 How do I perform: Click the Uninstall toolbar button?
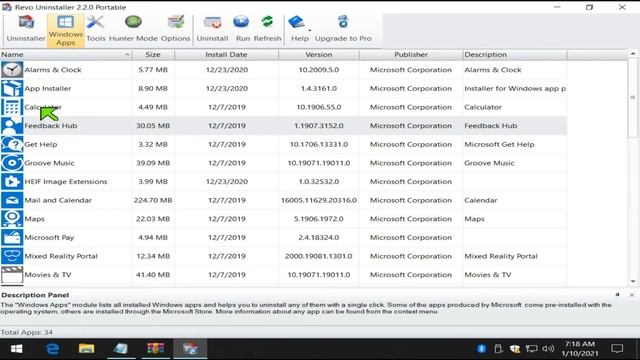(212, 29)
